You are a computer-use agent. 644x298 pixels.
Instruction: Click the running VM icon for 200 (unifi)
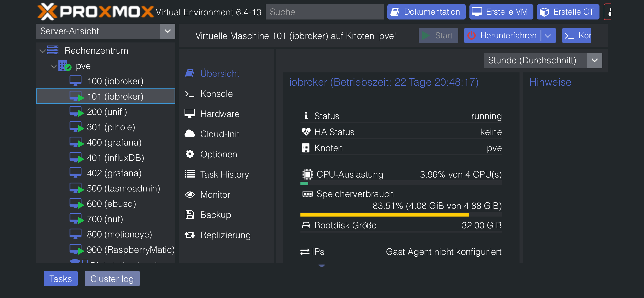[x=76, y=112]
